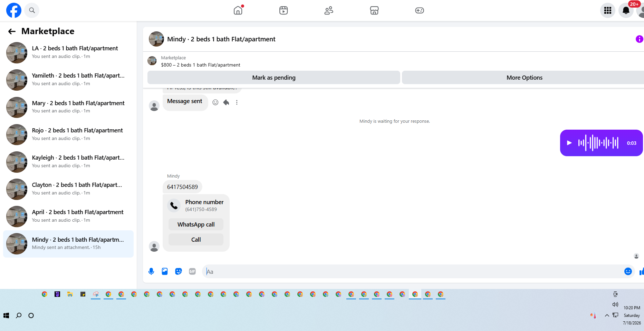This screenshot has width=644, height=331.
Task: Open the Friends tab
Action: [329, 10]
